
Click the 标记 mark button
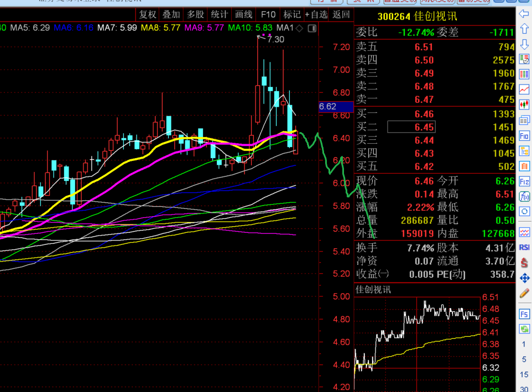pos(292,14)
